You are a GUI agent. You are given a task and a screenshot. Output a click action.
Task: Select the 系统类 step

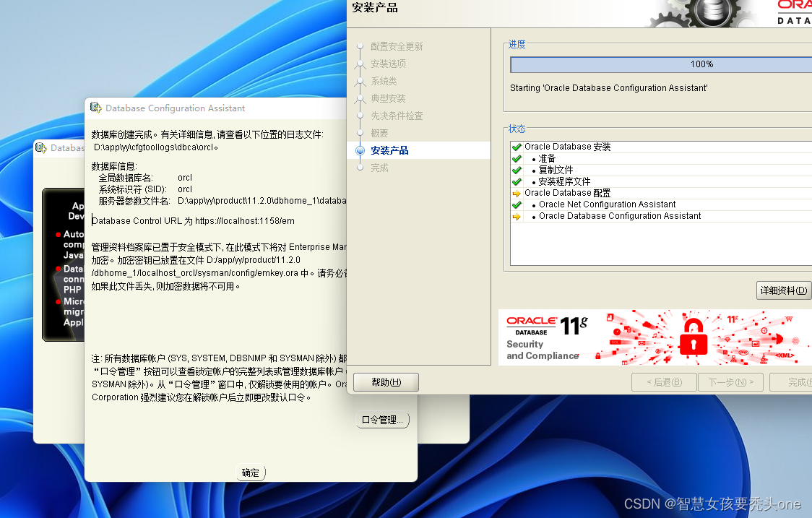(x=384, y=82)
